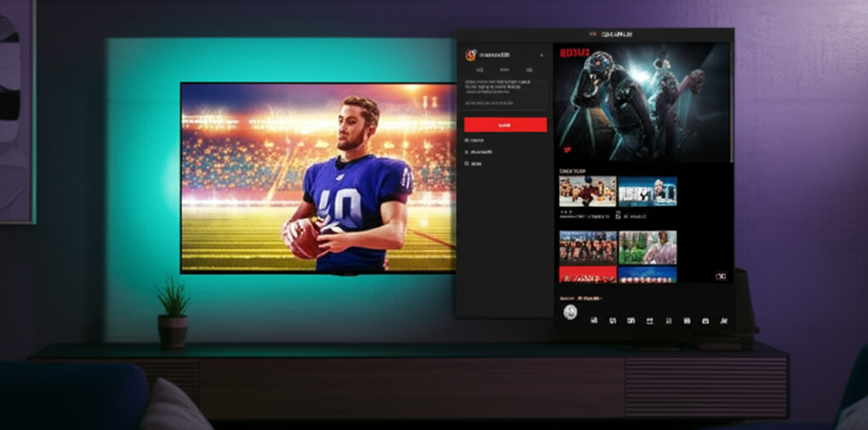The width and height of the screenshot is (868, 430).
Task: Click the small boxed icon at thumbnail grid's corner
Action: coord(721,276)
